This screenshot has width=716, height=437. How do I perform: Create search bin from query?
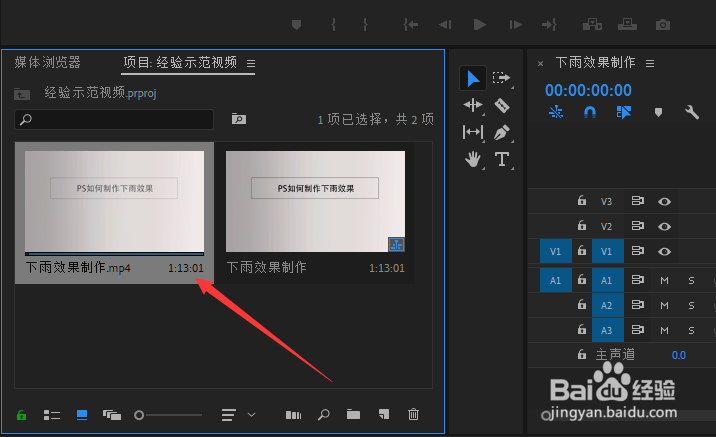click(x=238, y=119)
